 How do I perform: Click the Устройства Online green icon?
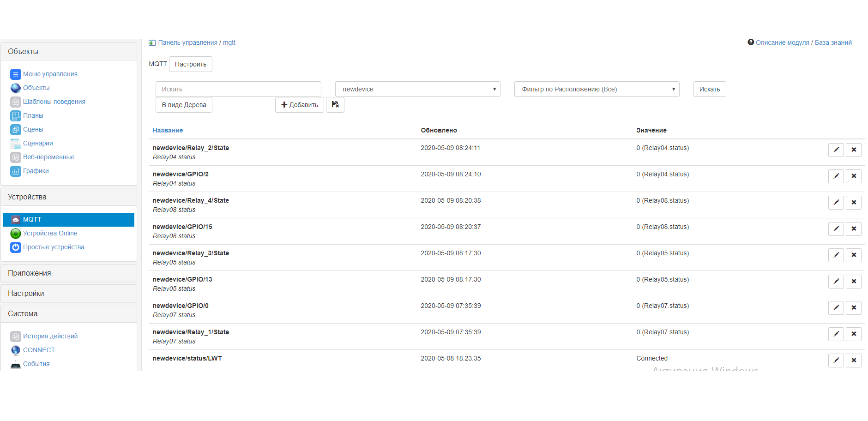(16, 234)
